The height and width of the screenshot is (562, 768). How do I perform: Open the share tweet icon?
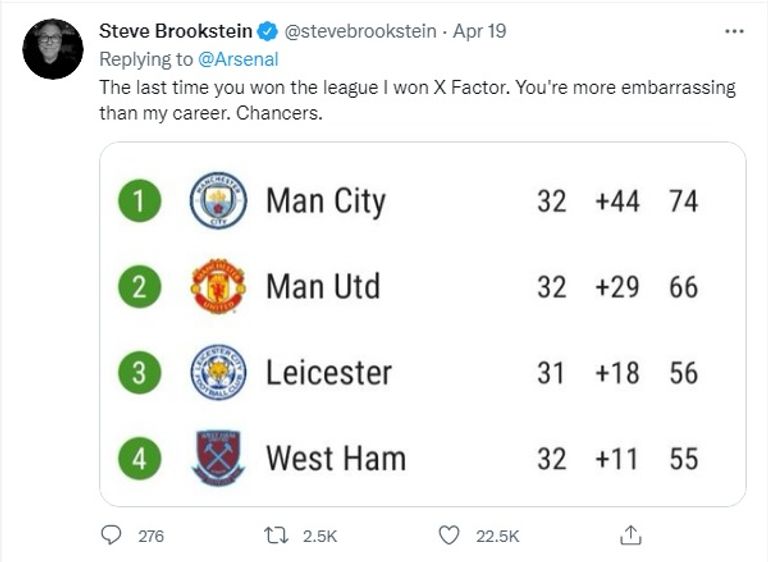[x=630, y=536]
